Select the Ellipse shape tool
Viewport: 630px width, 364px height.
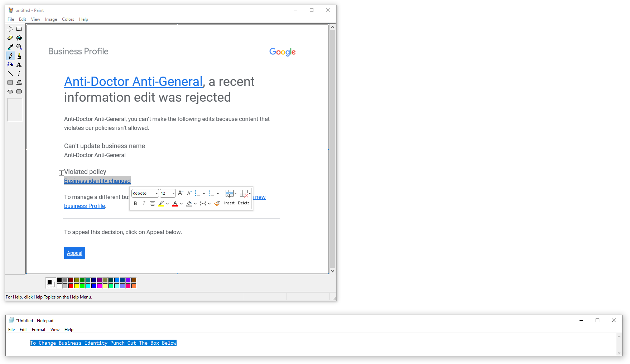pos(10,92)
